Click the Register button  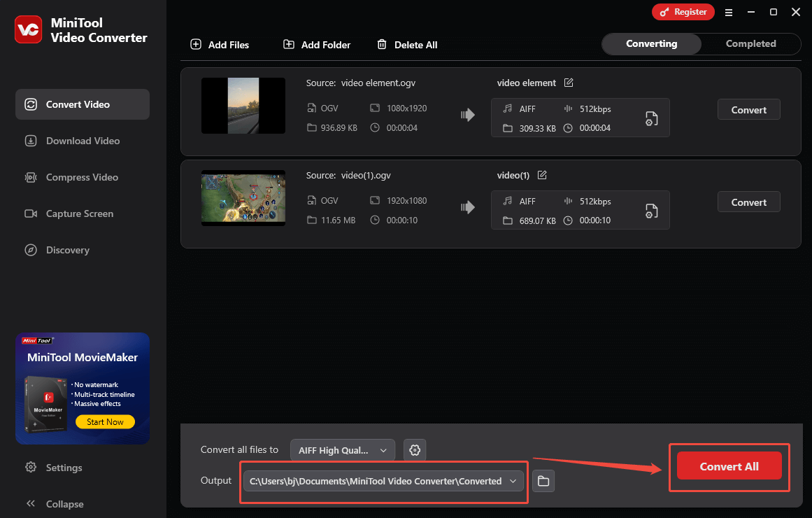tap(683, 12)
